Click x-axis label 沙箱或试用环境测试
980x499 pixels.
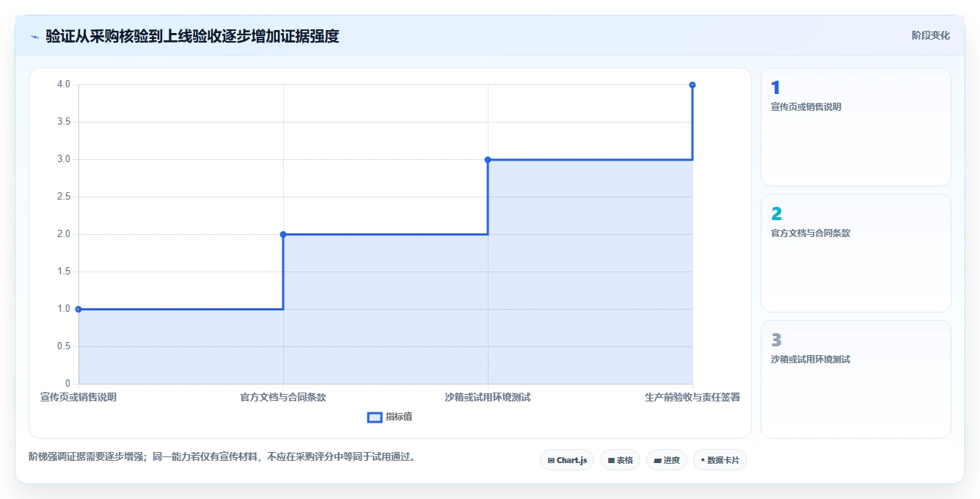coord(488,397)
